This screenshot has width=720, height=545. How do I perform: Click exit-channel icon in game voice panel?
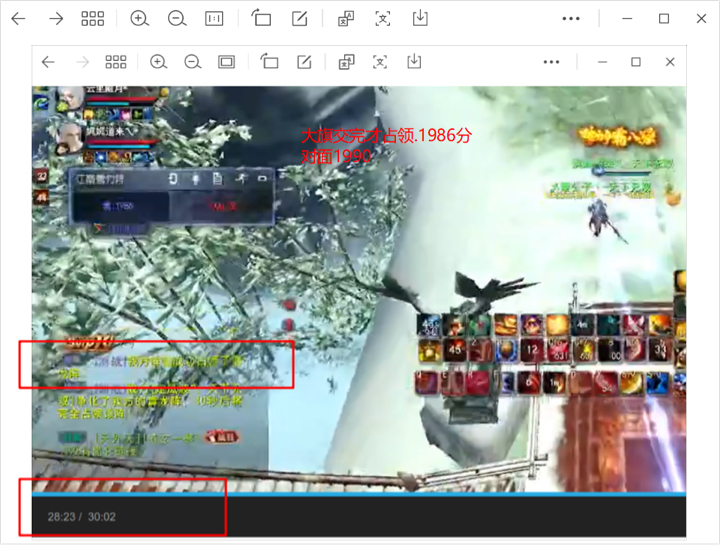[173, 178]
